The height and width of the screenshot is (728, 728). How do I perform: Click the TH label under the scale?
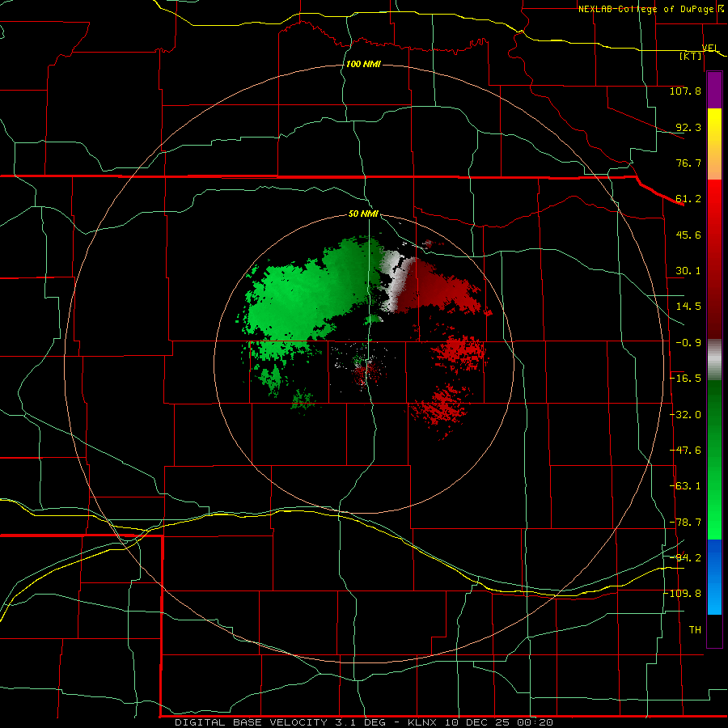tap(695, 630)
